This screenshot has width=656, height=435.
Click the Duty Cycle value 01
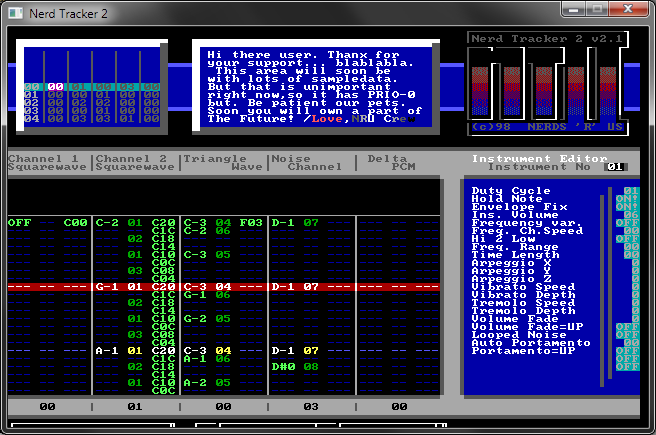click(631, 191)
